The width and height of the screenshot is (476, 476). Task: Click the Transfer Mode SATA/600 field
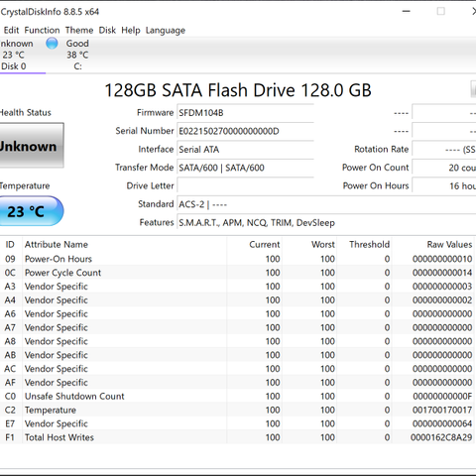click(x=245, y=168)
